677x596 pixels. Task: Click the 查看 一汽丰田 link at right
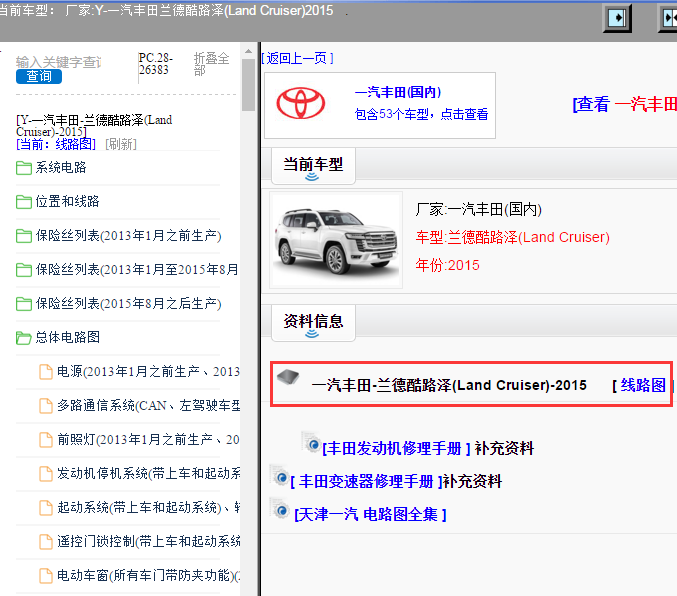(624, 105)
